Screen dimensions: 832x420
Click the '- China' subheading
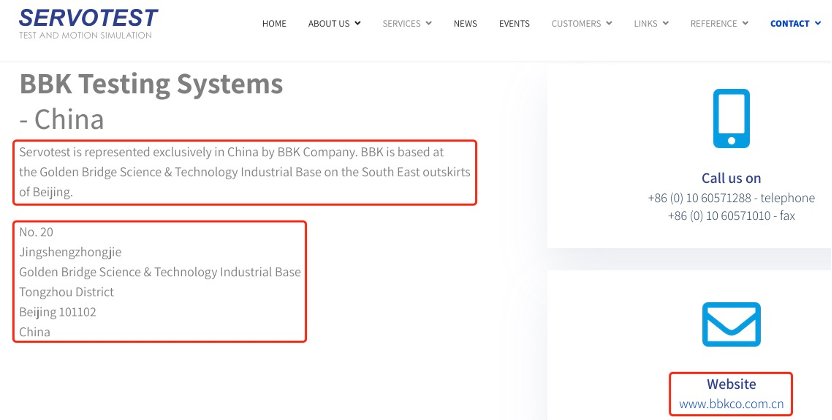(62, 119)
